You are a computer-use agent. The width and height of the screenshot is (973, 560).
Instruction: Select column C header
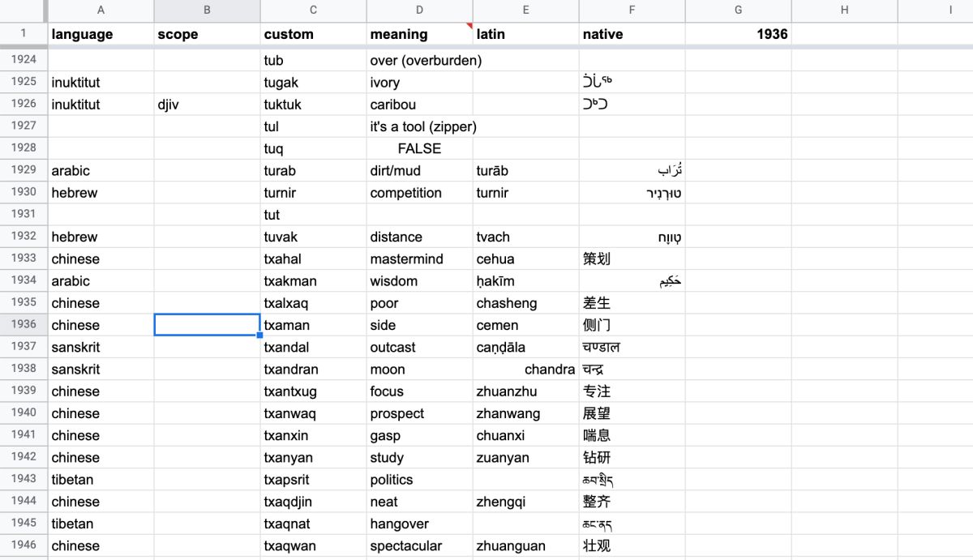pos(314,11)
